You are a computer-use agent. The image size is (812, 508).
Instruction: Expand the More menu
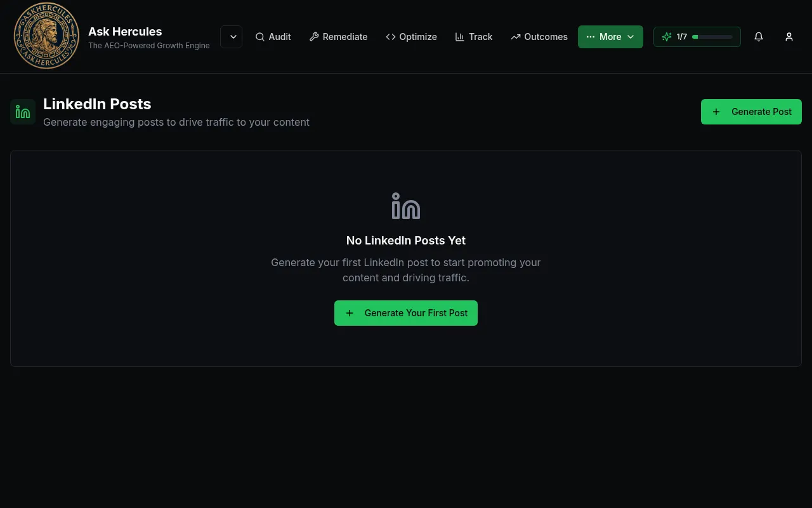(x=610, y=37)
